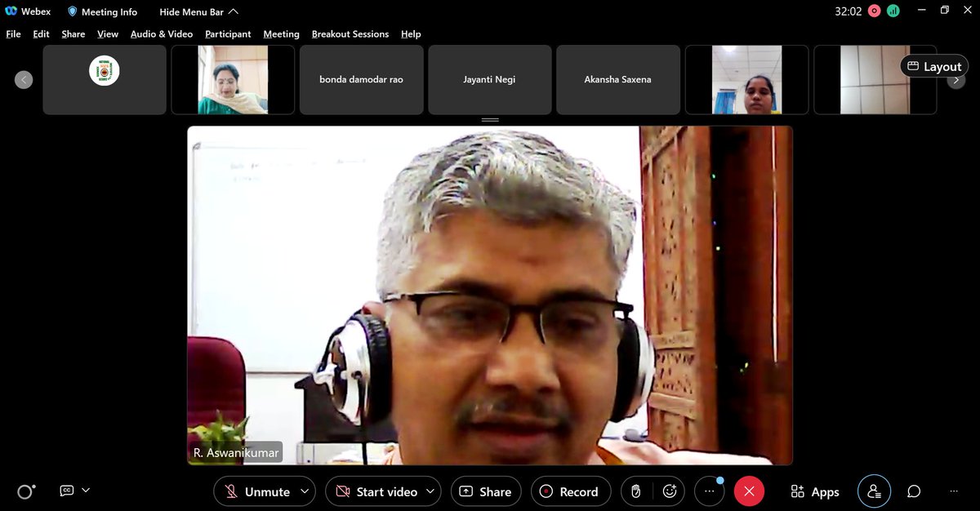Select Jayanti Negi participant tile

(490, 79)
